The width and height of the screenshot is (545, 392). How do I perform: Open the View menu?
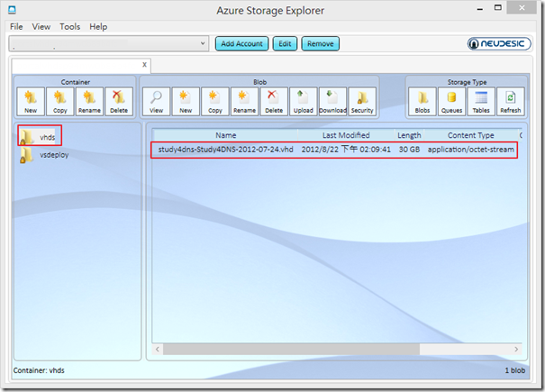click(41, 26)
